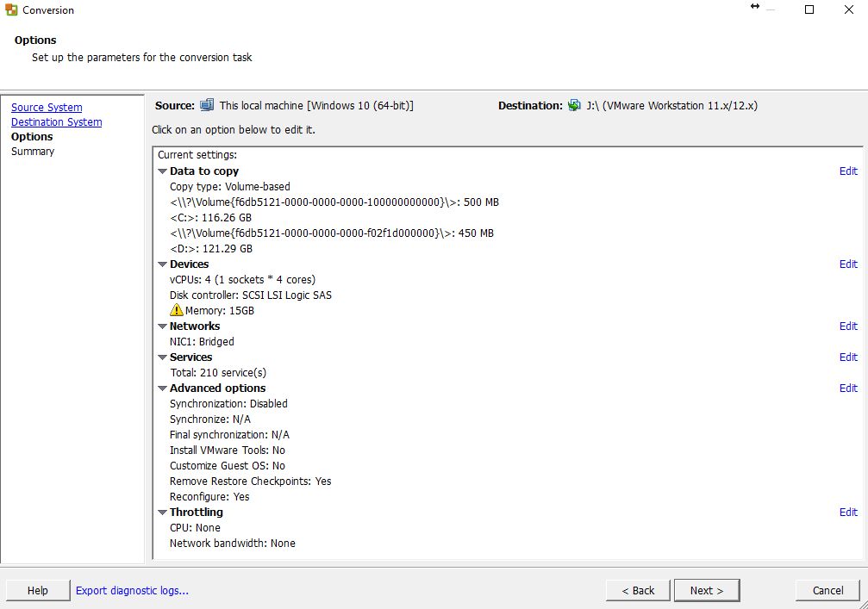Click the Services heading

(190, 357)
